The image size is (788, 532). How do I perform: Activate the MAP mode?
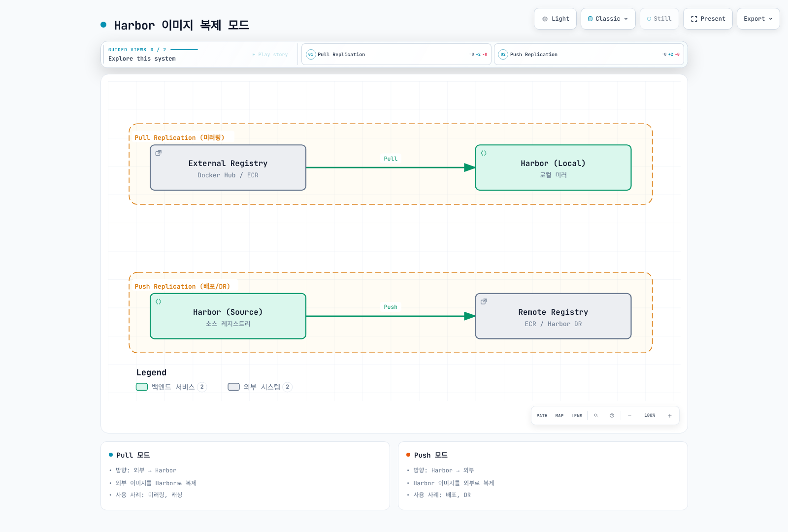pos(559,416)
